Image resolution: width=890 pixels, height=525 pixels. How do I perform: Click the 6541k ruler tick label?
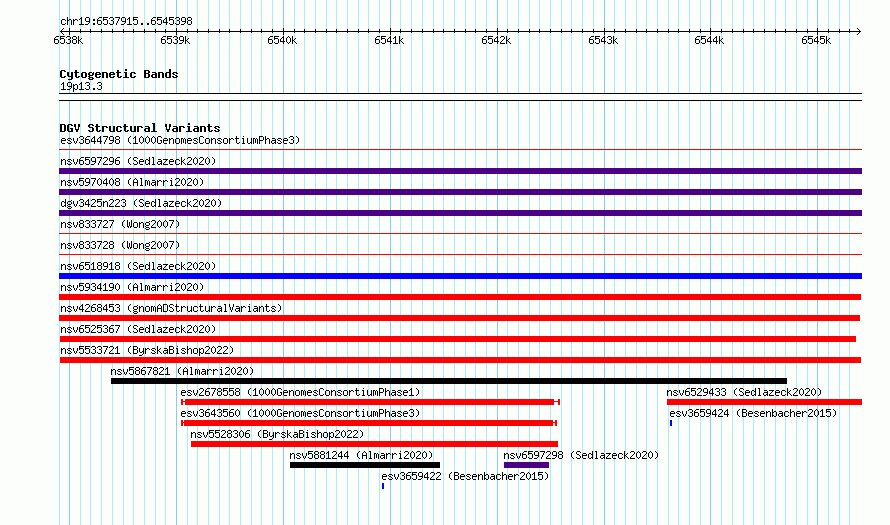click(389, 40)
